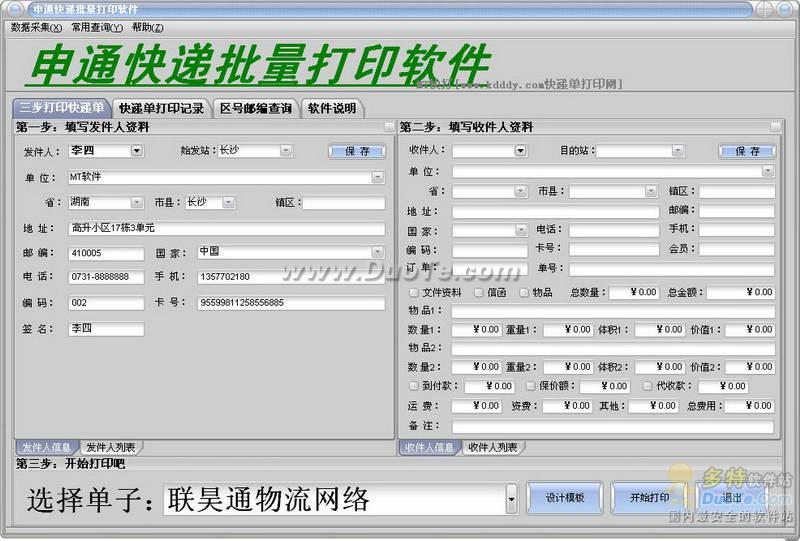This screenshot has width=800, height=541.
Task: Check the 文件资料 checkbox
Action: (x=414, y=292)
